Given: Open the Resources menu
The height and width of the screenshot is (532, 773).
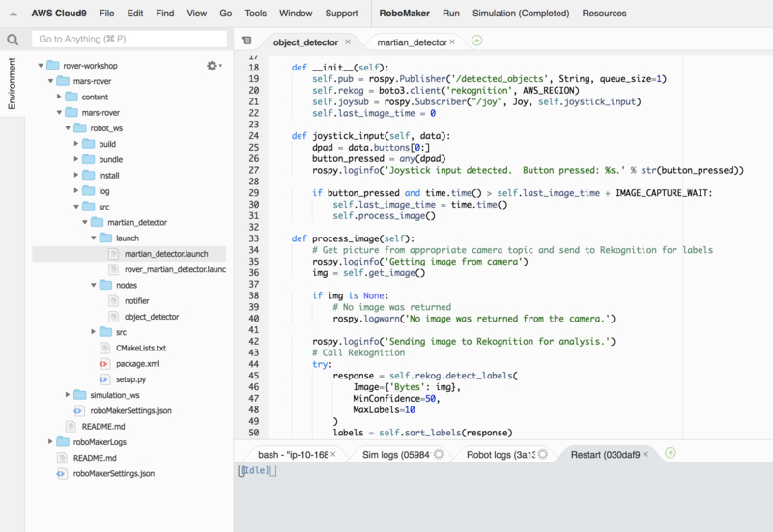Looking at the screenshot, I should pos(604,14).
